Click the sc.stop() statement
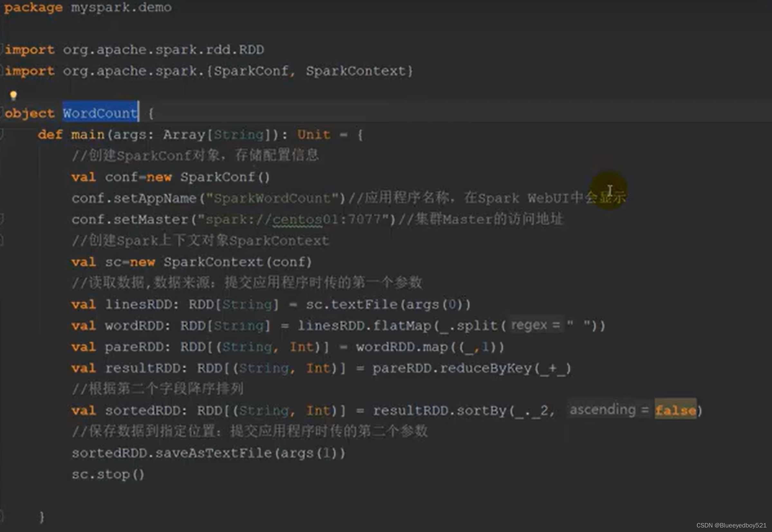 [108, 474]
